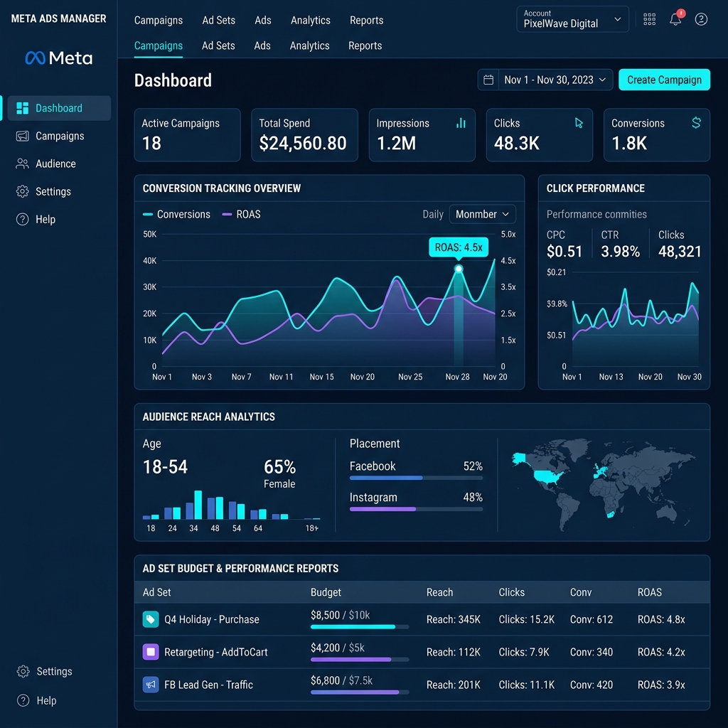The width and height of the screenshot is (728, 728).
Task: Click the Q4 Holiday - Purchase row name
Action: point(212,619)
